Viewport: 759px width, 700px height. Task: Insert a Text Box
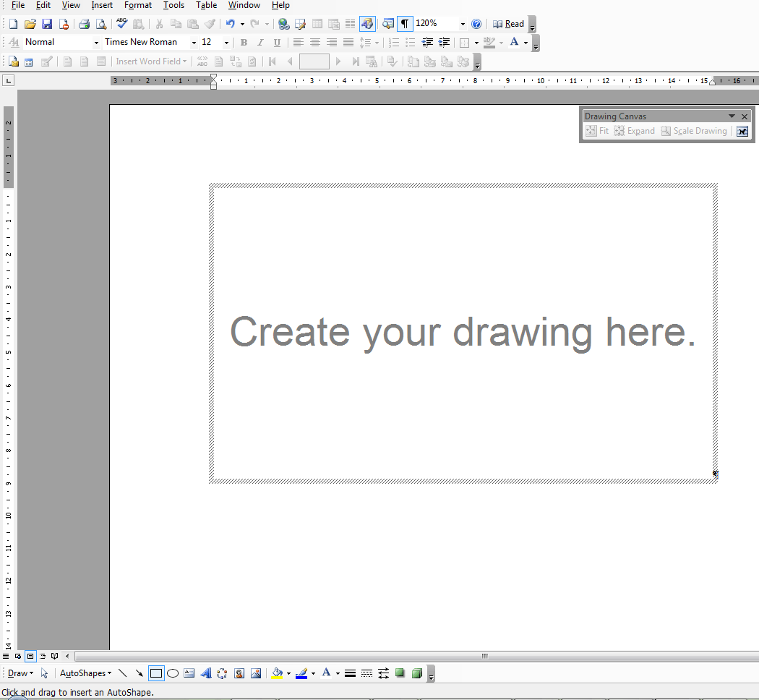coord(189,673)
